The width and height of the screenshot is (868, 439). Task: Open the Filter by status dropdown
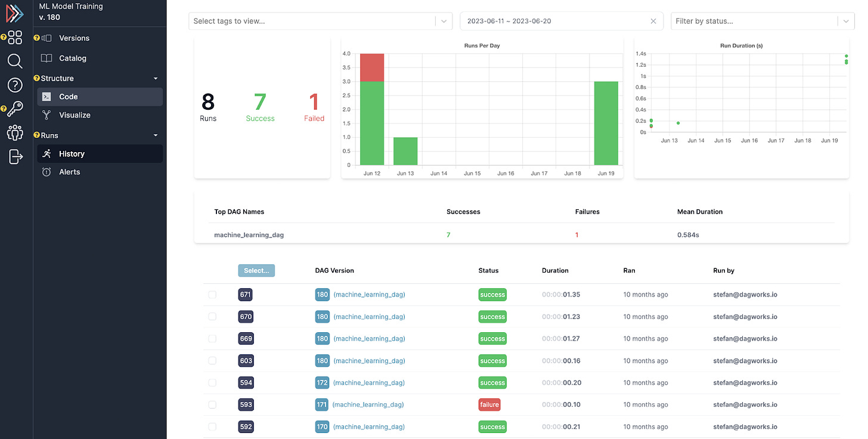pos(762,21)
